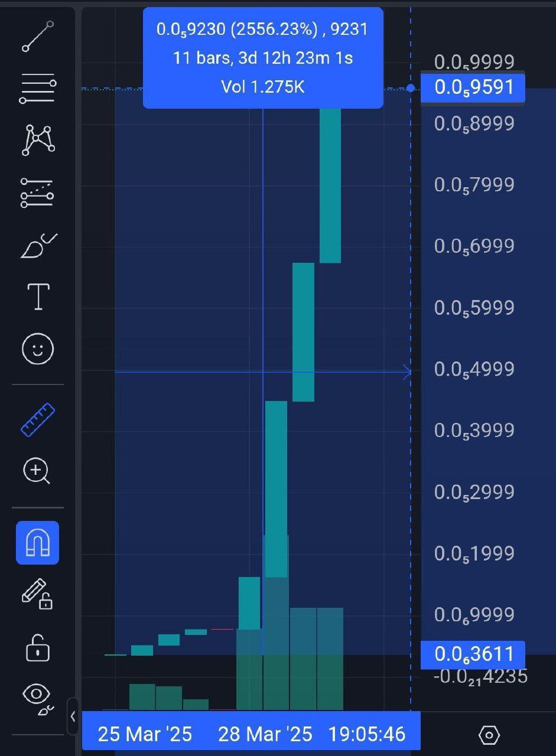Click the 0.0₅2999 price scale value
The height and width of the screenshot is (756, 556).
(474, 493)
